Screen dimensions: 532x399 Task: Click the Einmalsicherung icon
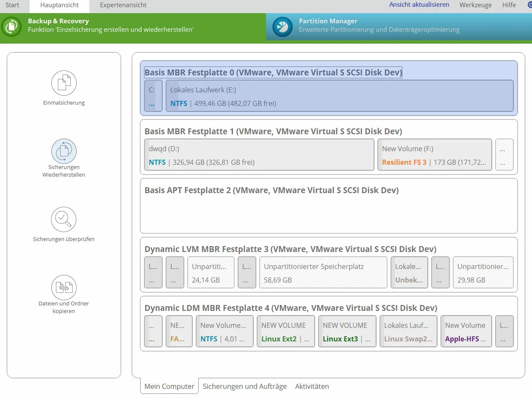64,83
